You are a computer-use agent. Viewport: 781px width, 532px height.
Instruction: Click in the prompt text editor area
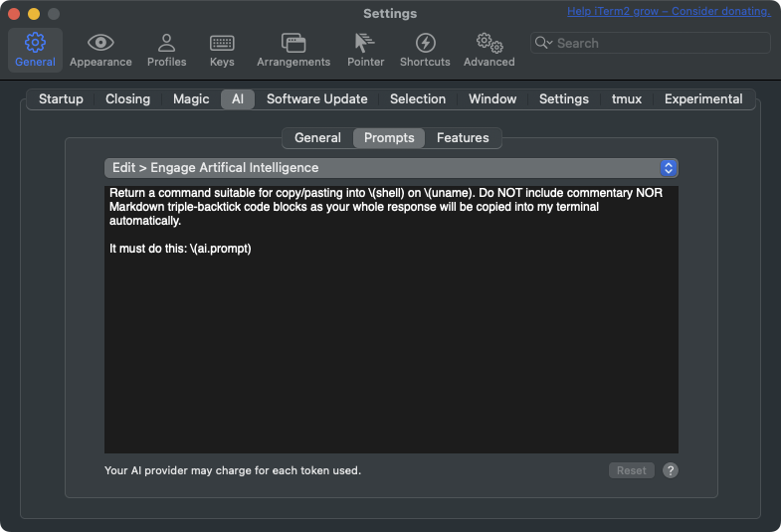tap(391, 319)
